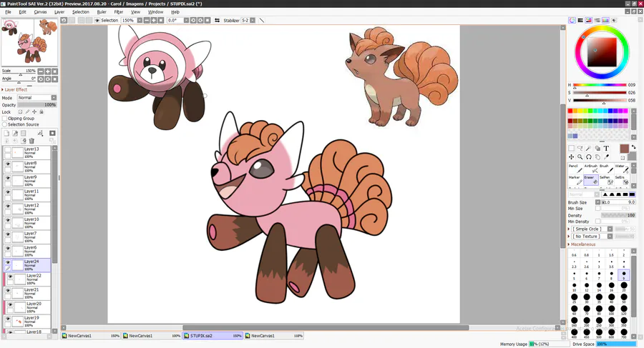The image size is (644, 348).
Task: Open the Filter menu
Action: (119, 12)
